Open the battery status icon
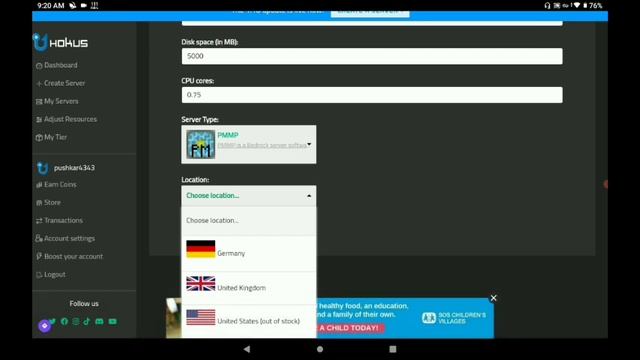Screen dimensions: 640x360 click(x=585, y=5)
